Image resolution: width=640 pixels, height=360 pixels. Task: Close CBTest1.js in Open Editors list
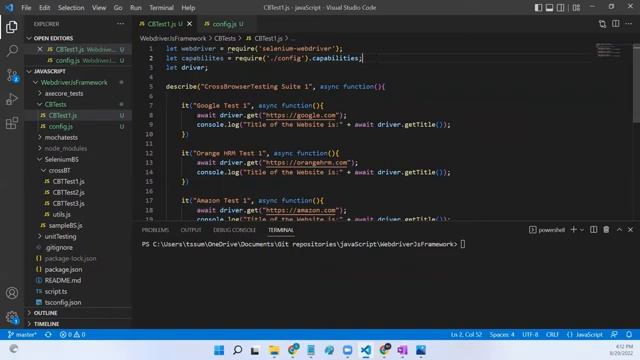40,49
